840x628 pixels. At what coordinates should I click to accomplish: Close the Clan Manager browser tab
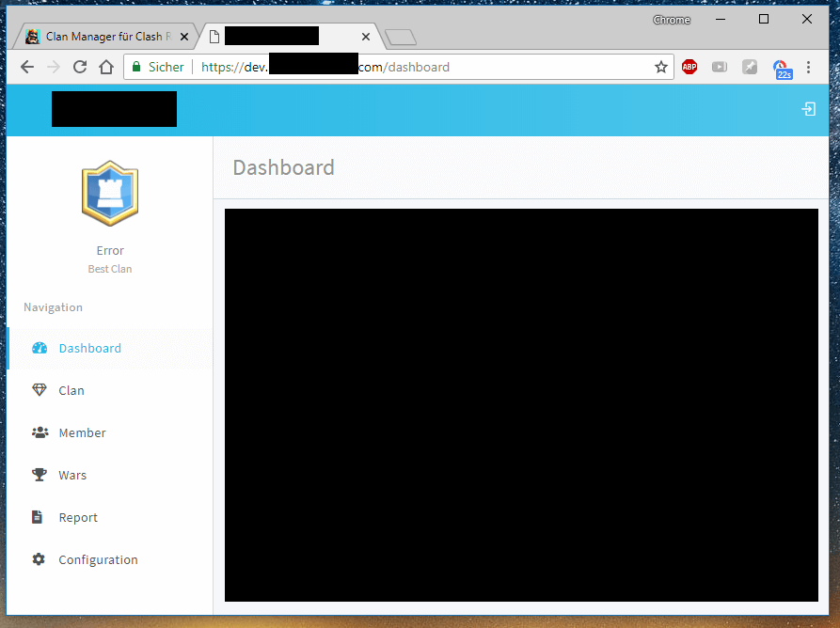coord(184,38)
